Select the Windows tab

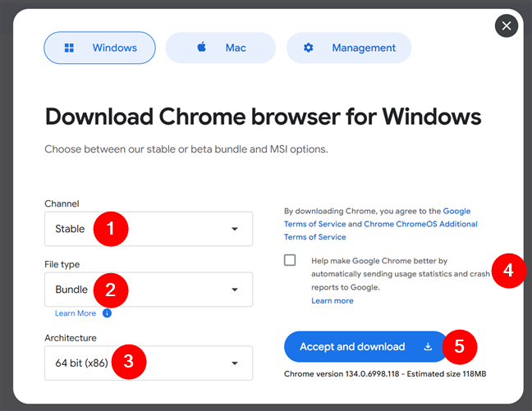point(99,48)
